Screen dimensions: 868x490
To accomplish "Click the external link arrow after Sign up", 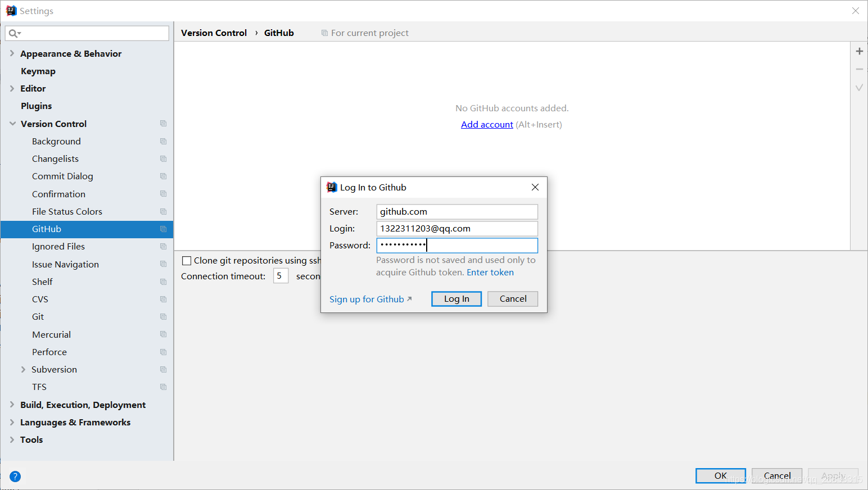I will [409, 299].
